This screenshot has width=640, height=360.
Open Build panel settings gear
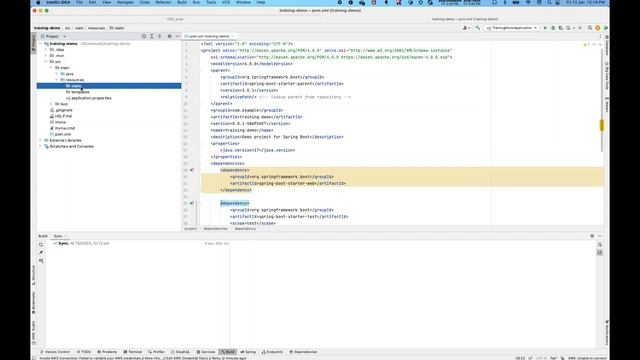pos(592,236)
